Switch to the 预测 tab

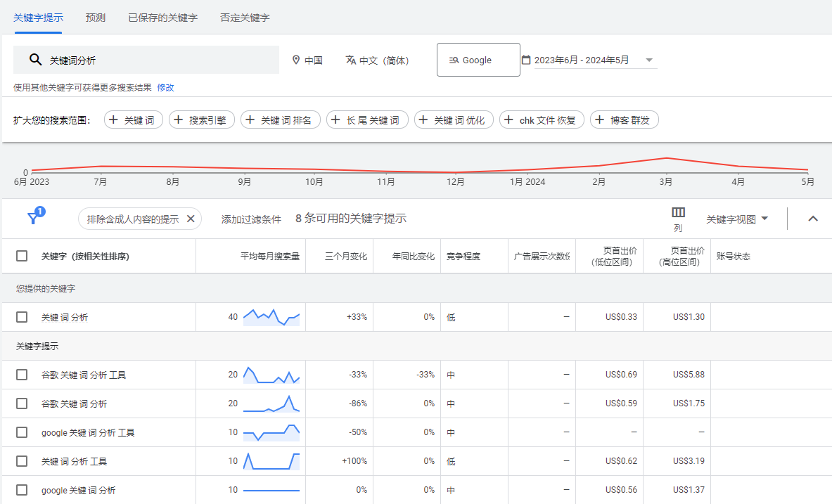(x=96, y=18)
